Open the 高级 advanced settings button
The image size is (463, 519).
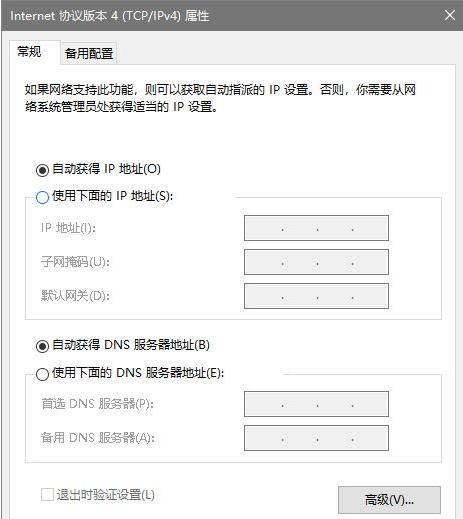click(389, 500)
